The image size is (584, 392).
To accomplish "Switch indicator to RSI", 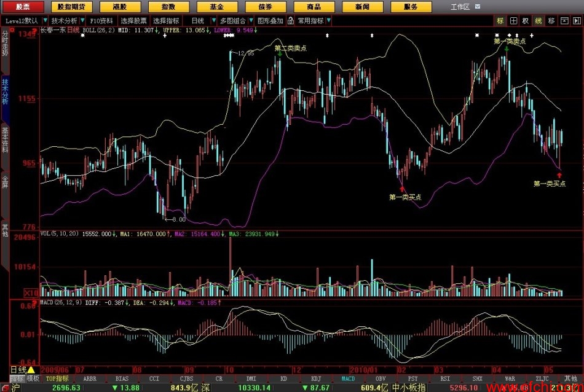I will [x=445, y=378].
